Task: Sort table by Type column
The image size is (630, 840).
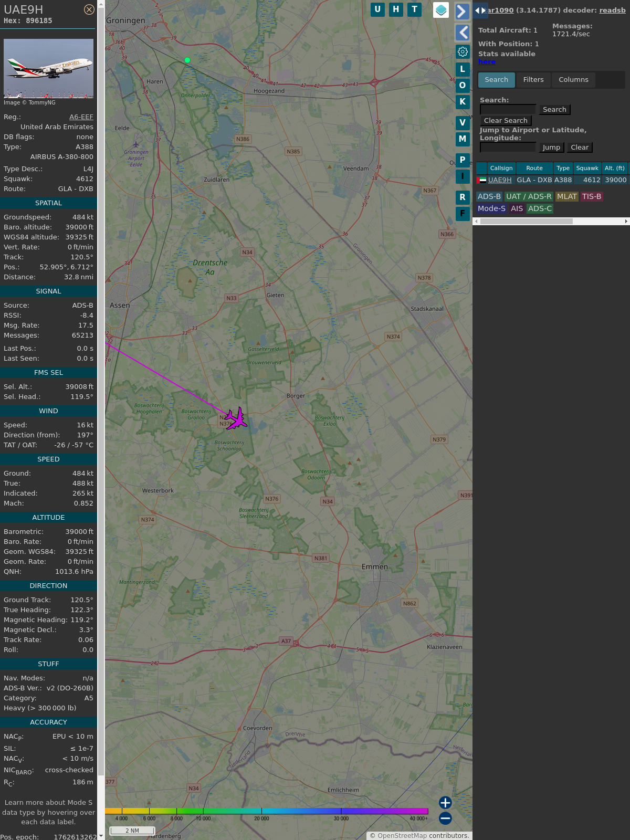Action: (x=563, y=168)
